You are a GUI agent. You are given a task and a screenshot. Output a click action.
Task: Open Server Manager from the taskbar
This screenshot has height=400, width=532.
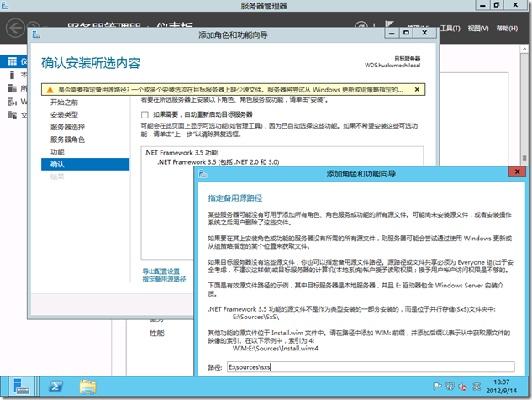click(x=21, y=387)
